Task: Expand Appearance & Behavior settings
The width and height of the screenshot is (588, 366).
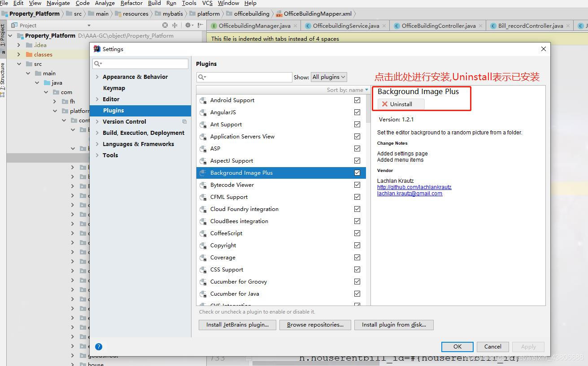Action: coord(97,77)
